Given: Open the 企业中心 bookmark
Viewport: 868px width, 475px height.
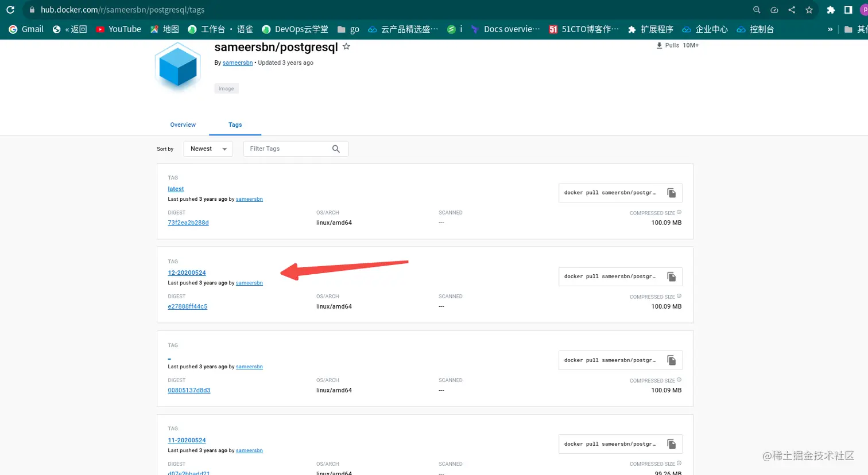Looking at the screenshot, I should (x=705, y=29).
